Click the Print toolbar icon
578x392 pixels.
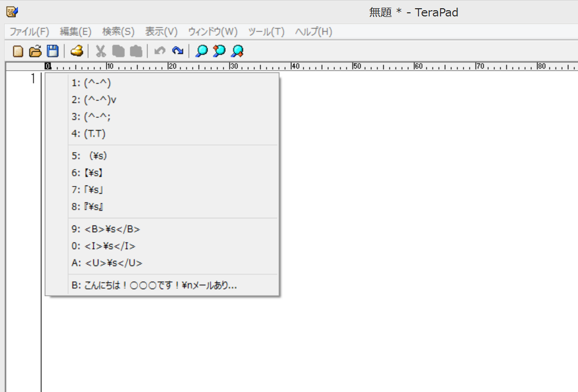(x=77, y=51)
